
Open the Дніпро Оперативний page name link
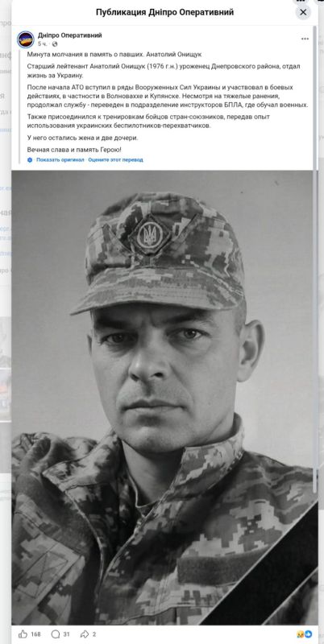pyautogui.click(x=69, y=35)
